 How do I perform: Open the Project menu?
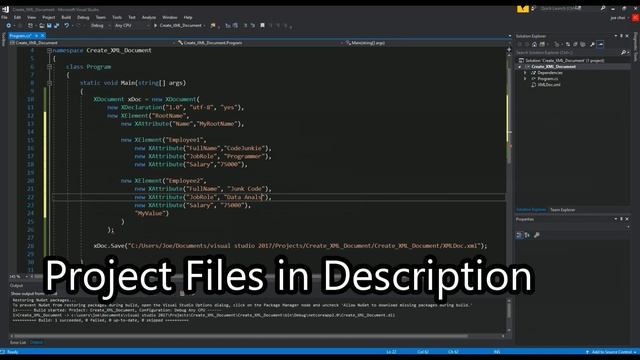(x=49, y=18)
